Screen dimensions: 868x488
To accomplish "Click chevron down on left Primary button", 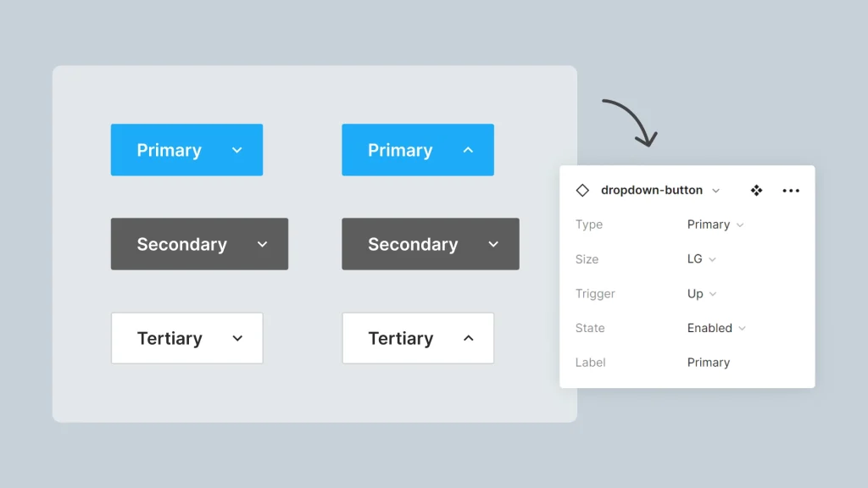I will [x=237, y=151].
